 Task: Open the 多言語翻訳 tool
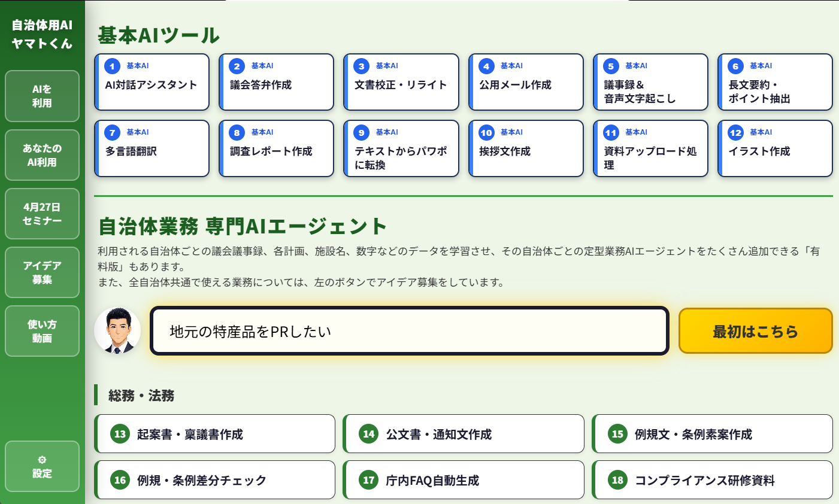[152, 149]
